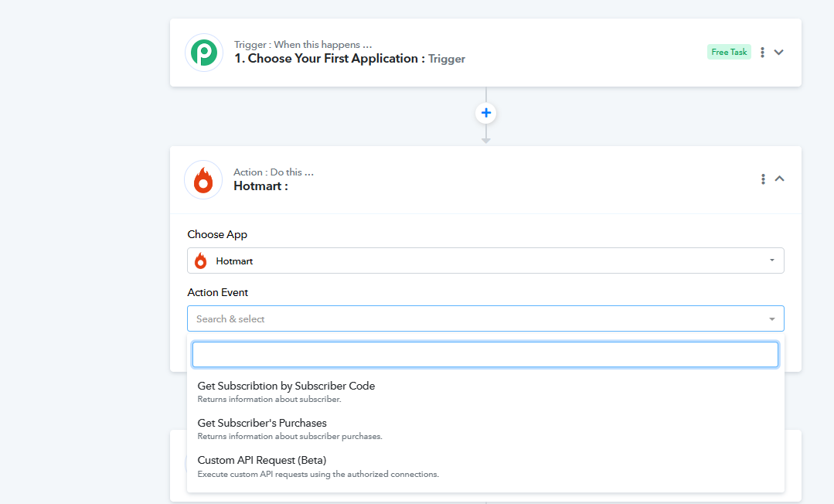Click the Hotmart flame logo in action header

203,180
